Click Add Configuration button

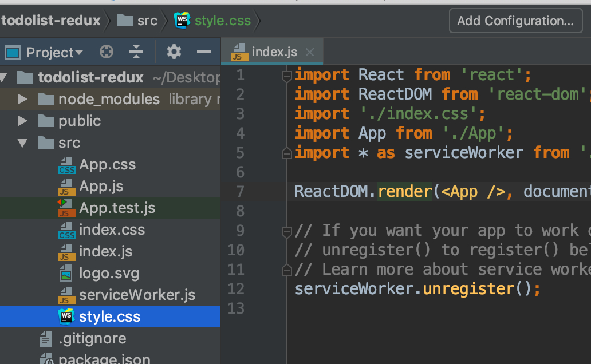point(515,21)
